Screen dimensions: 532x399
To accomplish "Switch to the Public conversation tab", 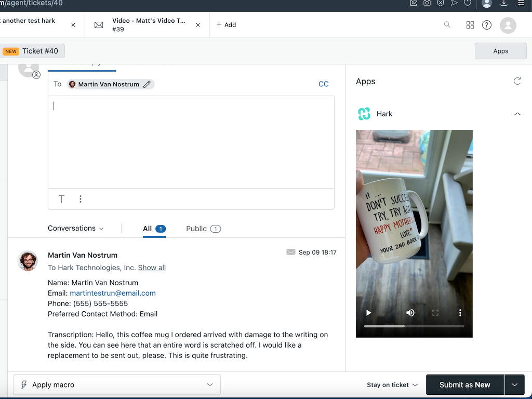I will (x=203, y=229).
